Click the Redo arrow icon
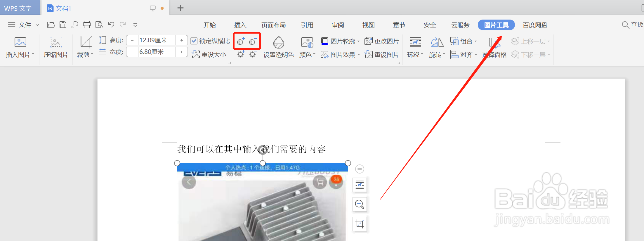This screenshot has height=241, width=644. coord(123,25)
